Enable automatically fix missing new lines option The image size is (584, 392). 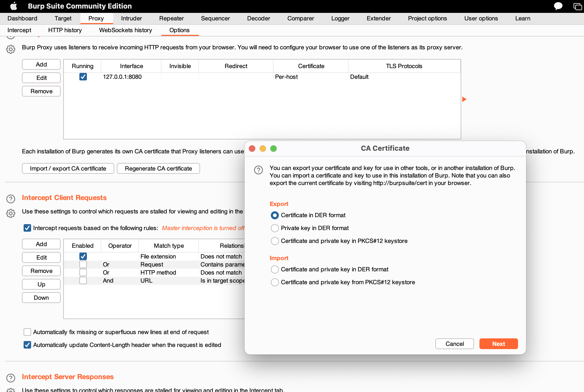tap(27, 332)
